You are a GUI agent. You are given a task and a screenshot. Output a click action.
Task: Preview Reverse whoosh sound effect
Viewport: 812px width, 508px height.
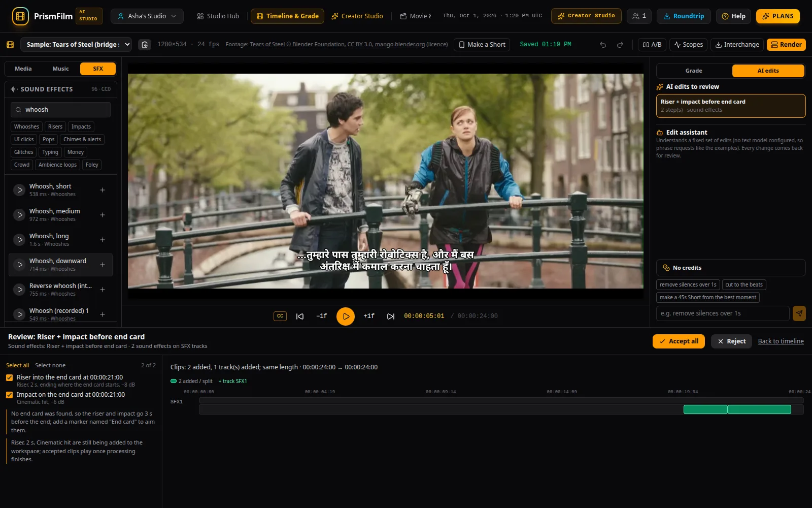point(19,290)
